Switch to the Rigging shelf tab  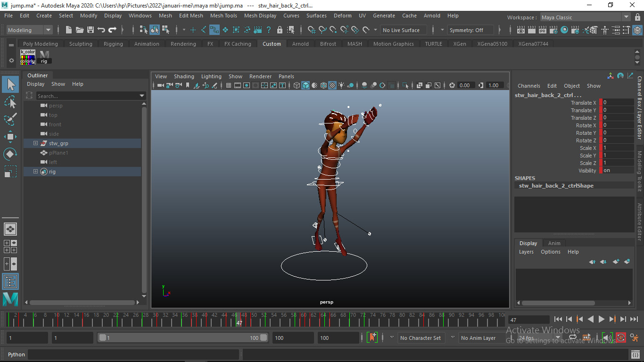click(x=113, y=43)
